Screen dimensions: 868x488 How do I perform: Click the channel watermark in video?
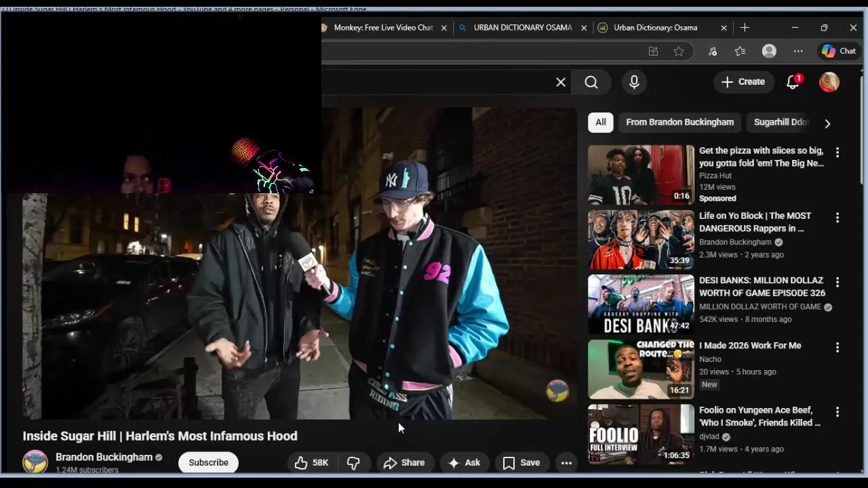(557, 391)
